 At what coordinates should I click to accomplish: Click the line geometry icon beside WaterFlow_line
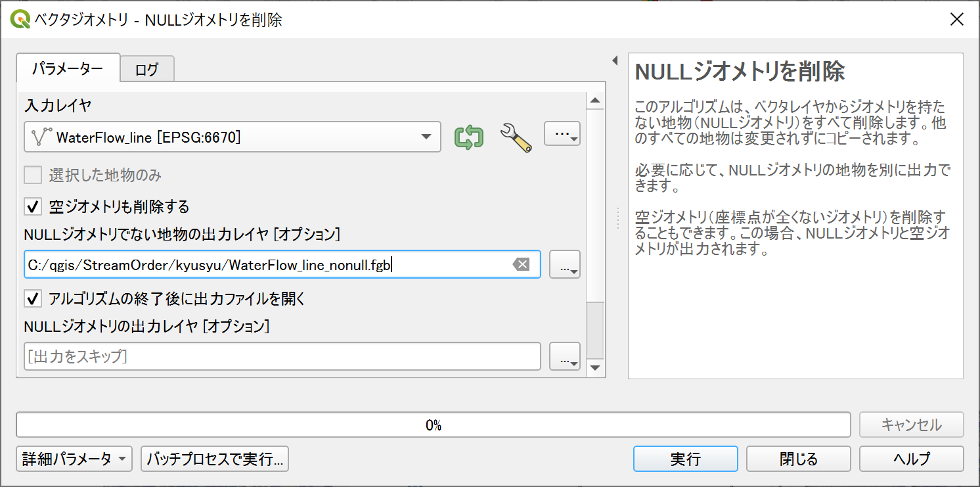(x=40, y=137)
